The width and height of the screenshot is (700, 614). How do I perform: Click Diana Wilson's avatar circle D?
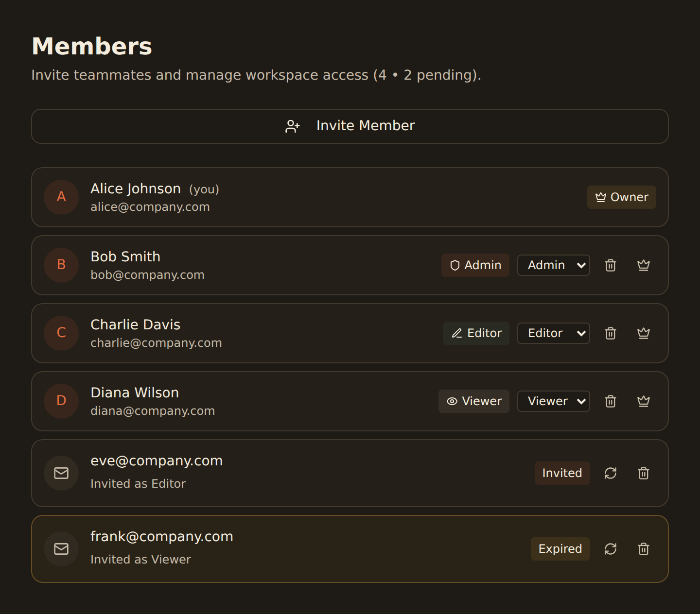pyautogui.click(x=61, y=401)
